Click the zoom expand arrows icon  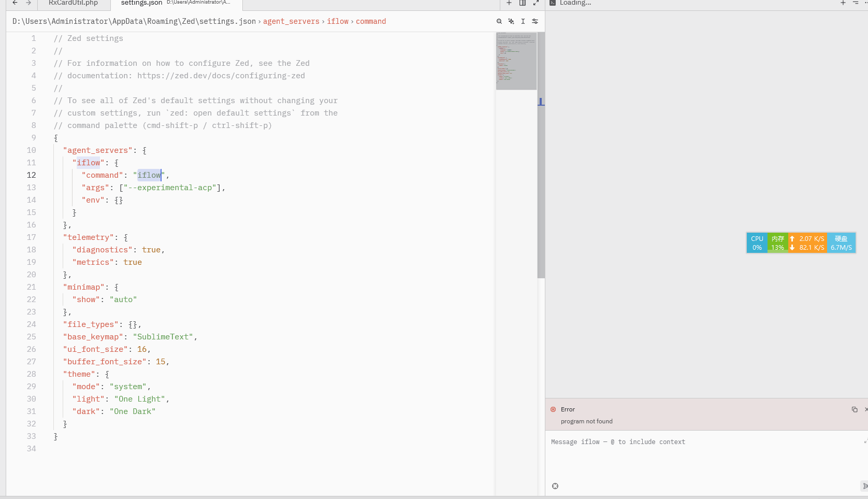(x=536, y=3)
